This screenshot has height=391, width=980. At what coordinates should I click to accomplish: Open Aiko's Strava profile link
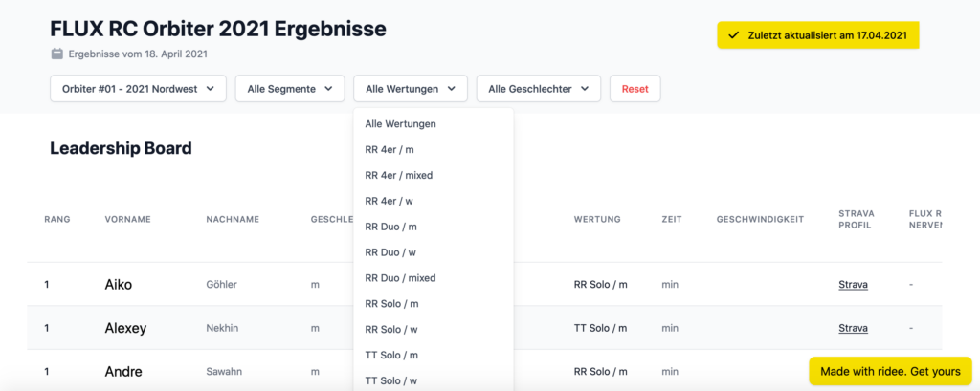tap(853, 285)
